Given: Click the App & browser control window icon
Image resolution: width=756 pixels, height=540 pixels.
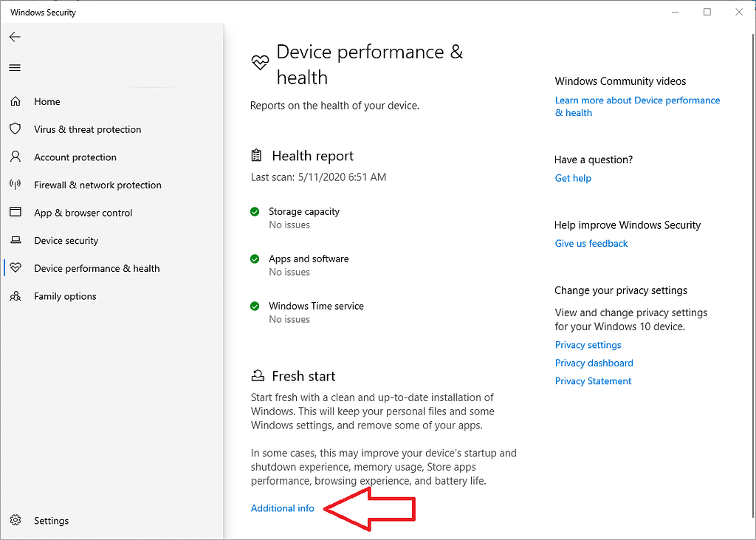Looking at the screenshot, I should coord(16,212).
